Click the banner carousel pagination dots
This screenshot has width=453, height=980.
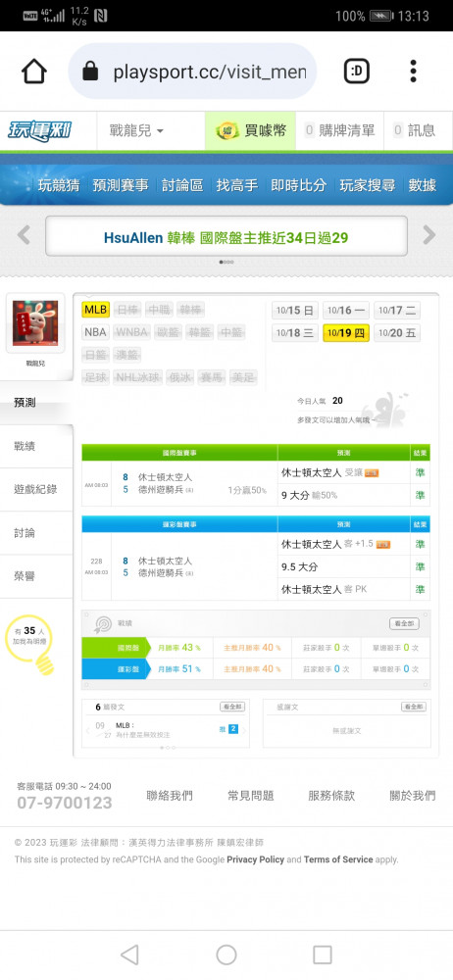(x=226, y=263)
